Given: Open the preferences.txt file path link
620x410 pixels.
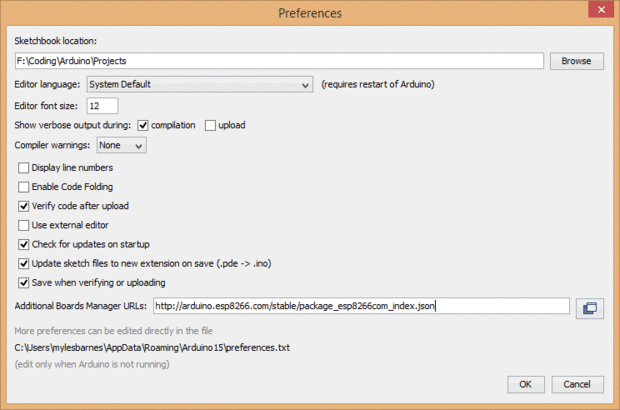Looking at the screenshot, I should point(152,346).
